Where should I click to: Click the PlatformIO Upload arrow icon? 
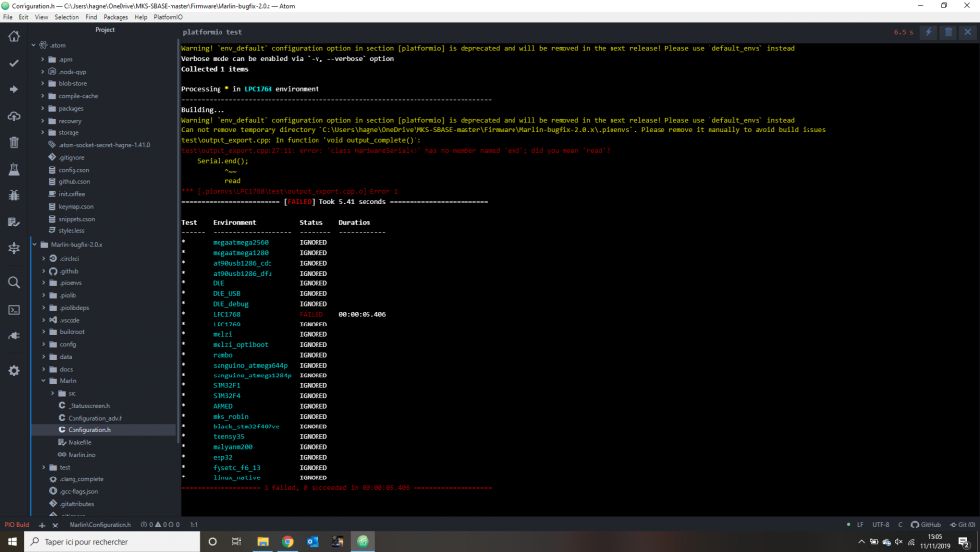[13, 89]
